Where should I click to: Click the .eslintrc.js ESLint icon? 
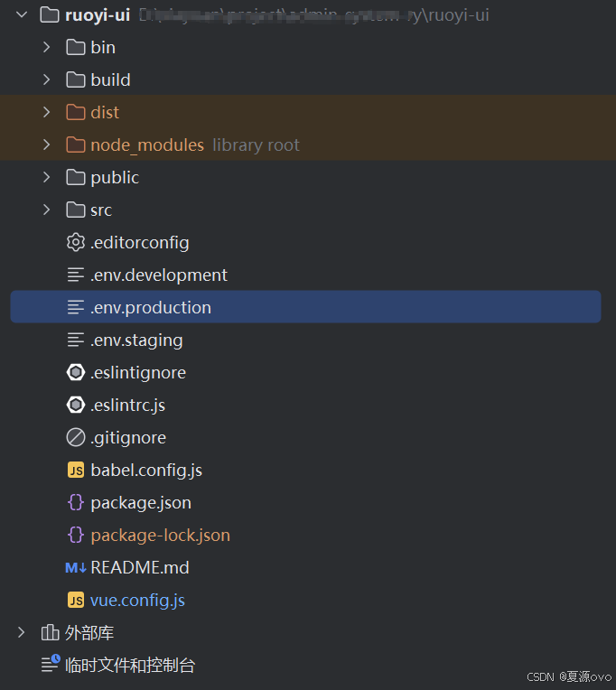click(76, 406)
